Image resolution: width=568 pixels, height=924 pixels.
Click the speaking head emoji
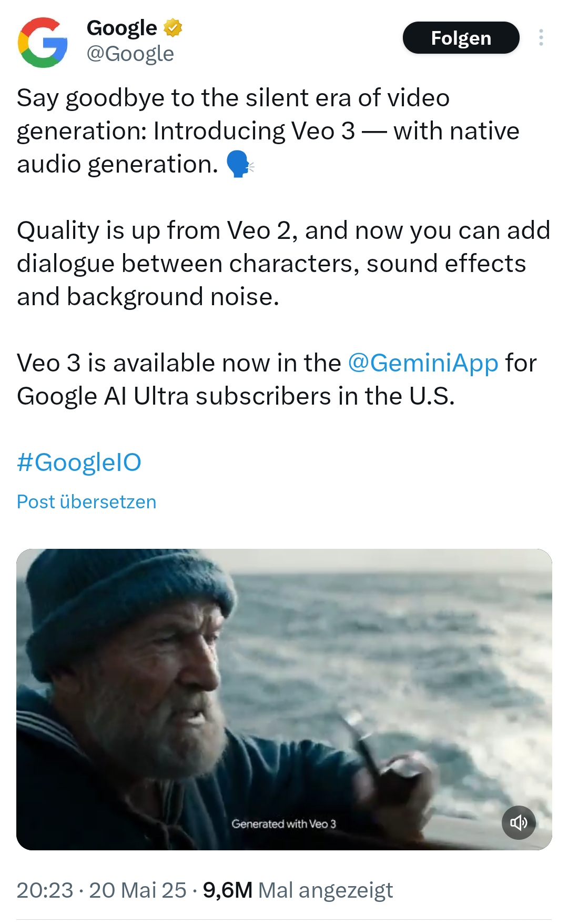coord(239,164)
